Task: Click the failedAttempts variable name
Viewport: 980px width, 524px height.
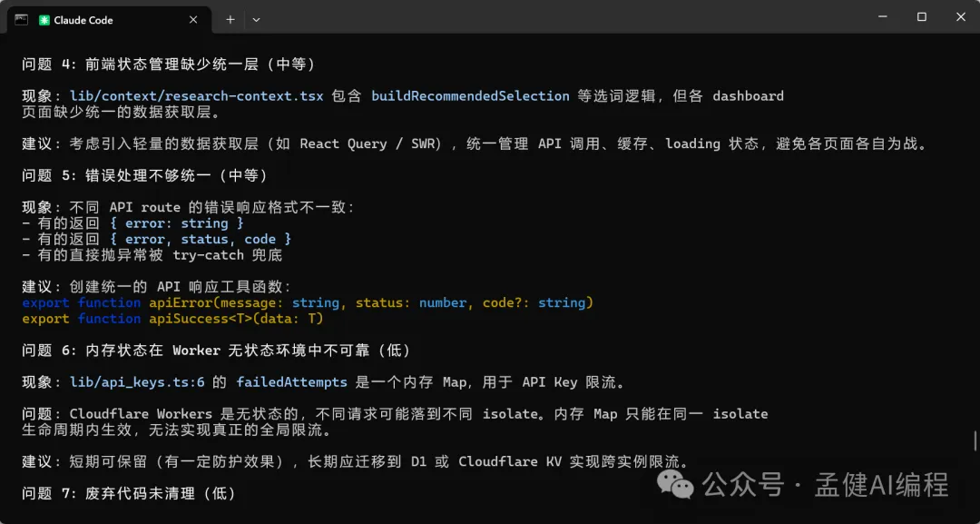Action: coord(291,382)
